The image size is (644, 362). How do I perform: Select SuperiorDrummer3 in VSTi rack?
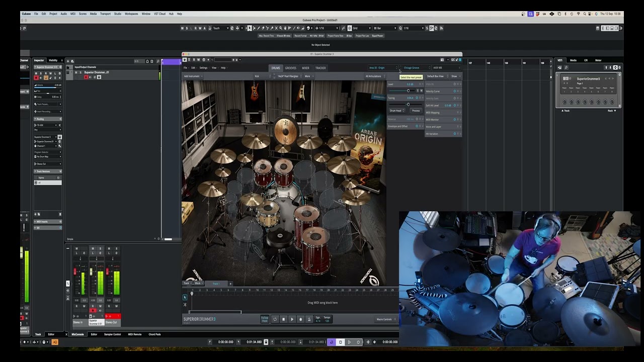coord(589,78)
